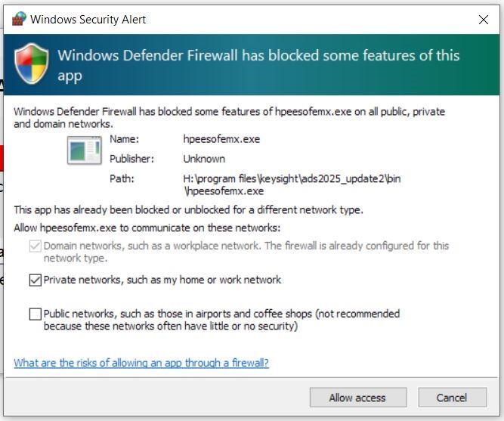This screenshot has width=504, height=421.
Task: Click the blocked features banner heading
Action: pyautogui.click(x=258, y=66)
